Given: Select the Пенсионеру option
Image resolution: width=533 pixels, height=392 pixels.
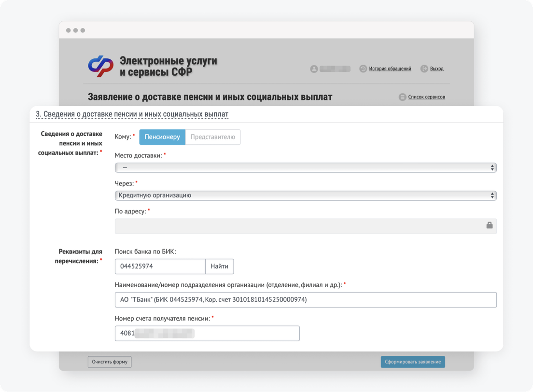Looking at the screenshot, I should 162,137.
